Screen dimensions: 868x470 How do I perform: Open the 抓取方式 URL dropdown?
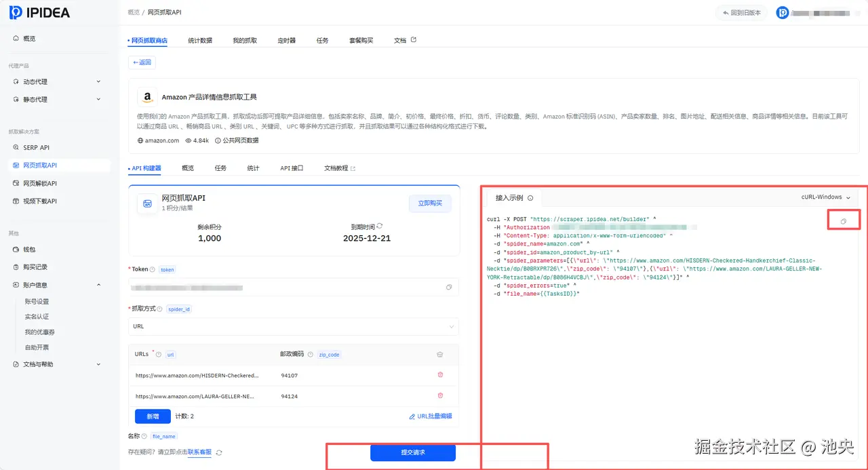coord(294,326)
